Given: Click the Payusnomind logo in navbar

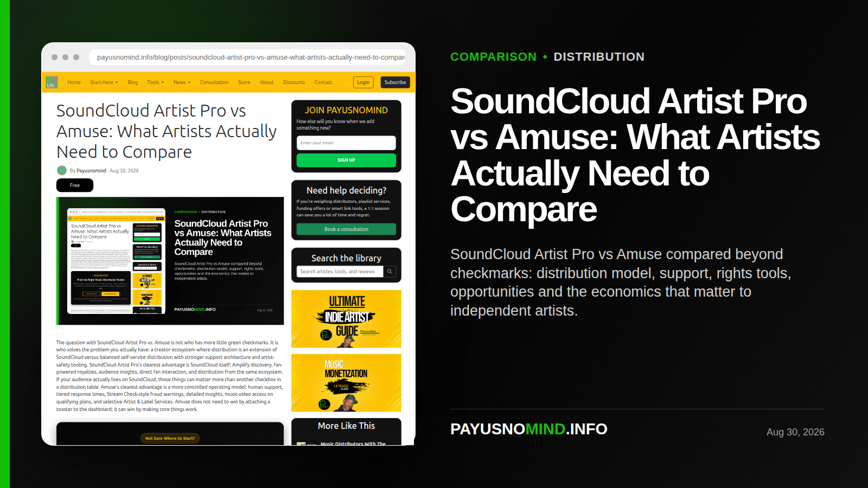Looking at the screenshot, I should (52, 82).
